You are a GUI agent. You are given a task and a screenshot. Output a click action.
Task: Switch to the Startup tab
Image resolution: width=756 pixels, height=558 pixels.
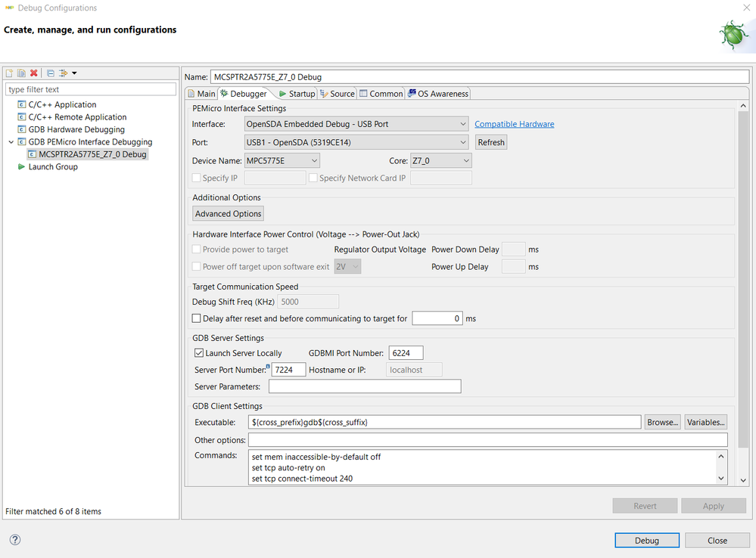coord(297,94)
